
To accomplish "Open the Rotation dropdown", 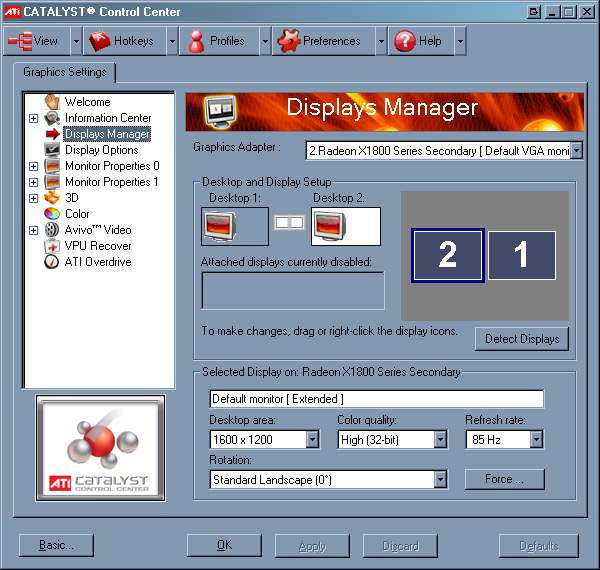I will [440, 479].
